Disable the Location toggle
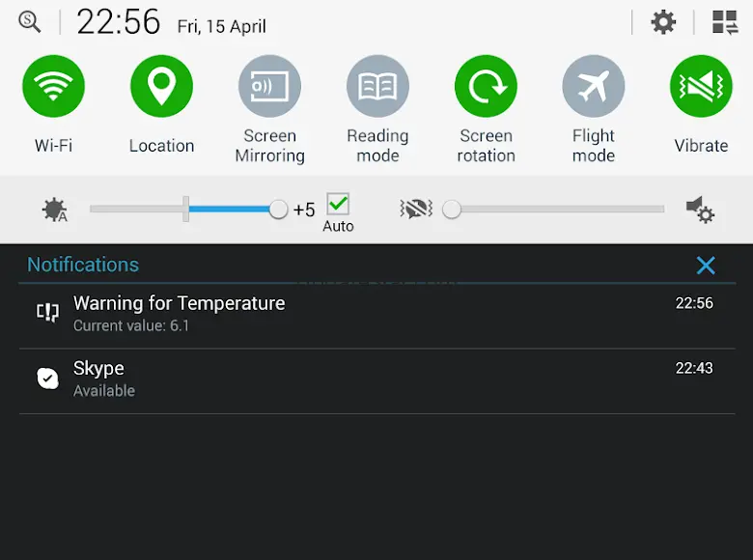The image size is (753, 560). pyautogui.click(x=161, y=86)
